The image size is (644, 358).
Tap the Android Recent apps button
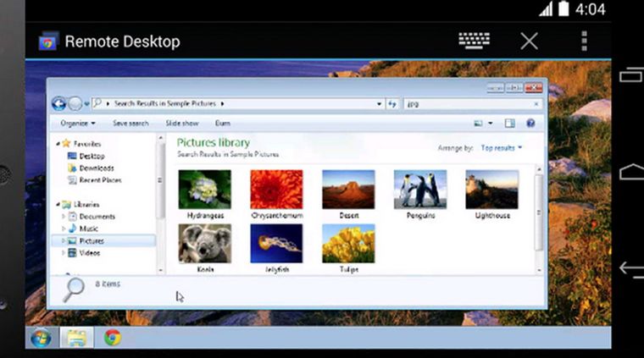coord(631,74)
